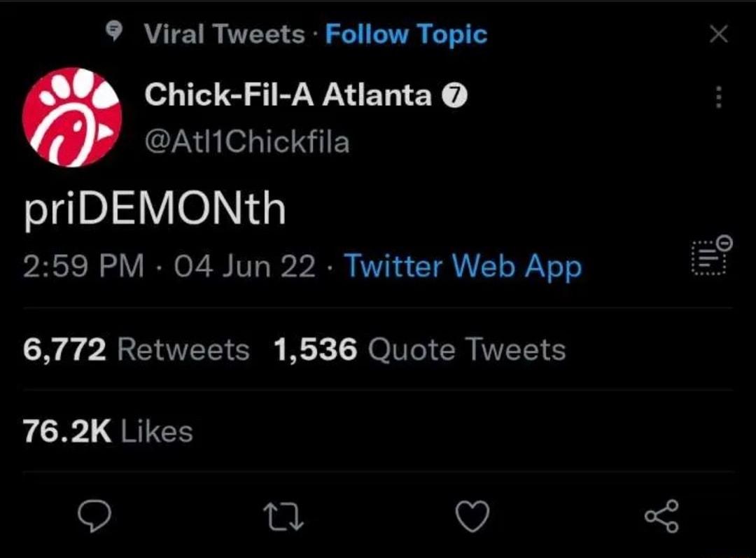Select the priDEMONth tweet text
Screen dimensions: 756x558
point(155,209)
